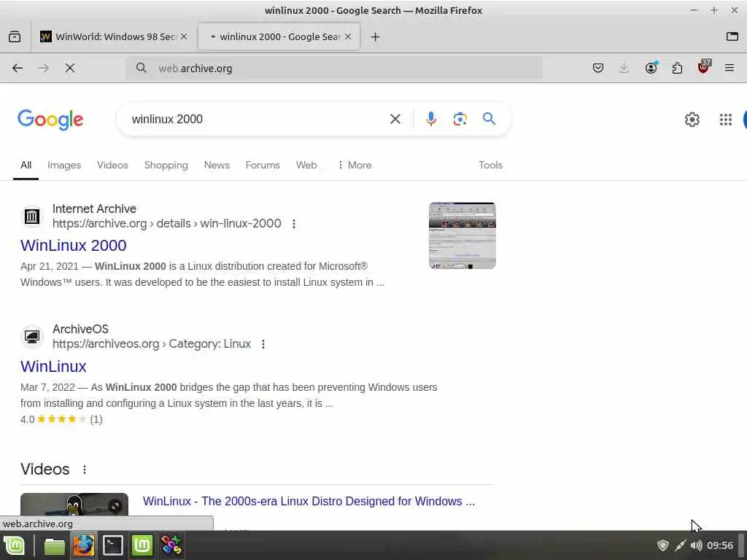
Task: Switch to News results
Action: tap(217, 165)
